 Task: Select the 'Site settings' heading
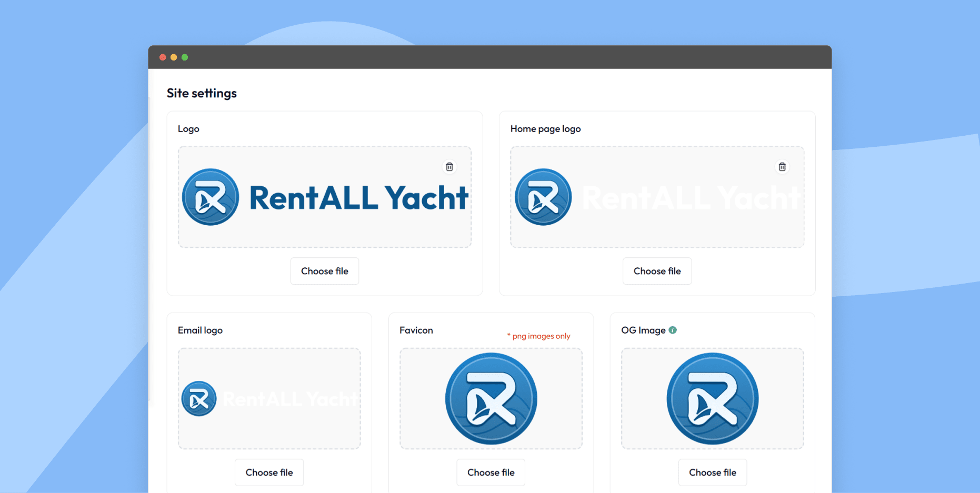tap(202, 93)
